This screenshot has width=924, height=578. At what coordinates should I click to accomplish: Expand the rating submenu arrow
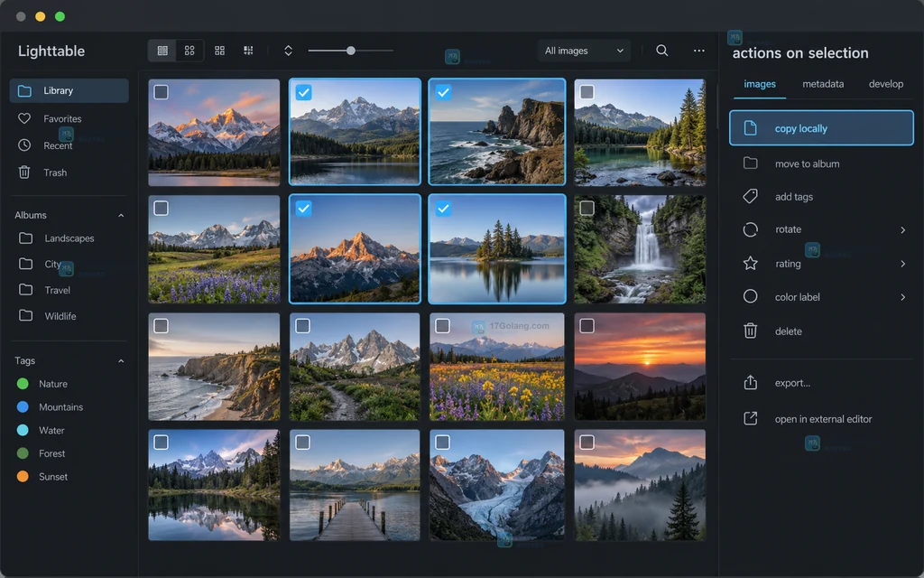click(902, 264)
